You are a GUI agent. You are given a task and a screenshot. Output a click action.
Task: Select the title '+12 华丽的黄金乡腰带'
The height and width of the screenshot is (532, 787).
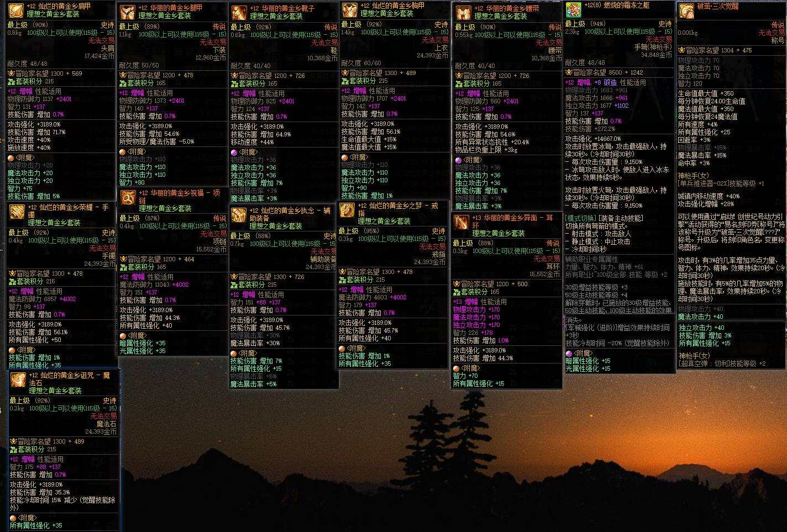(x=506, y=8)
